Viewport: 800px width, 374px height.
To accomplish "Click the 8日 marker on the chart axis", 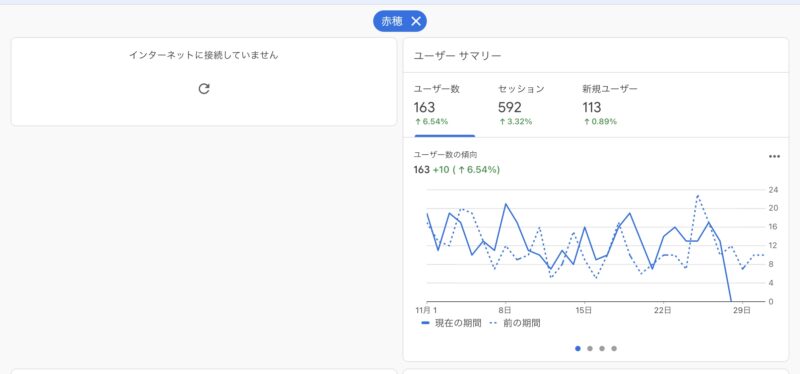I will tap(505, 310).
